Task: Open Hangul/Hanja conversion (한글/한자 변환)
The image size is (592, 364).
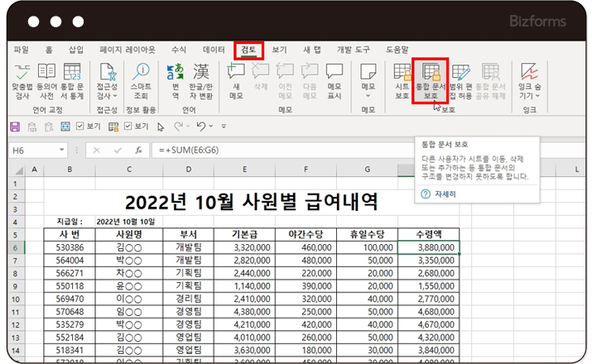Action: click(201, 80)
